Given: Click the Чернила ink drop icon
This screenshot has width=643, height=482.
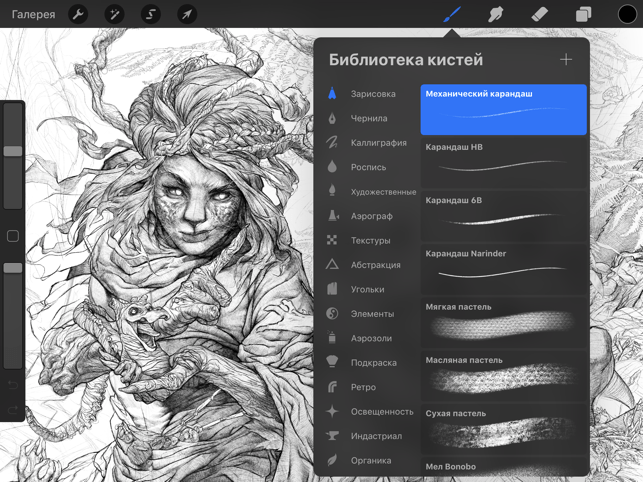Looking at the screenshot, I should click(332, 118).
